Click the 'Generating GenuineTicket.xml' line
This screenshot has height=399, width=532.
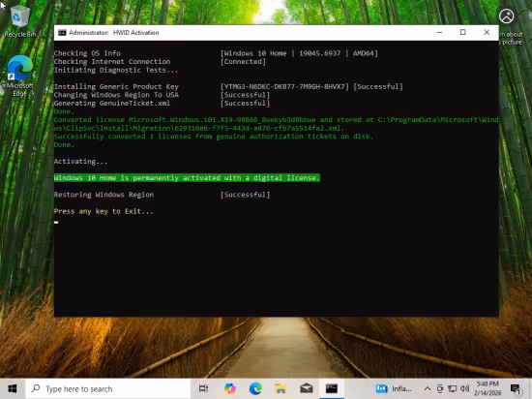coord(112,104)
